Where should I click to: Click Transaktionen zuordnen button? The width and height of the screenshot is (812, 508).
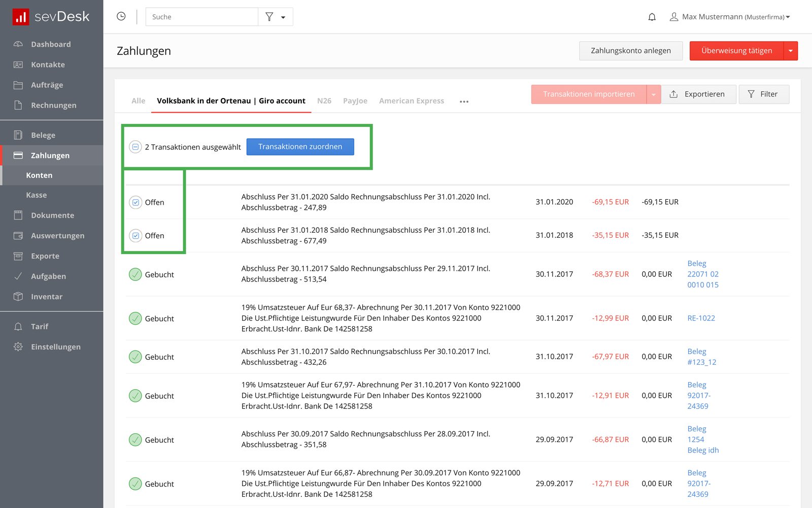300,147
